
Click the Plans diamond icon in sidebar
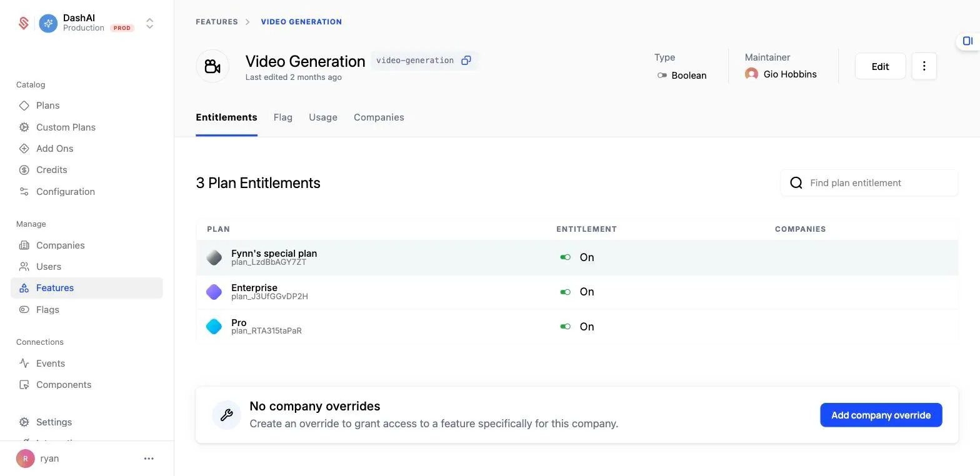click(24, 106)
